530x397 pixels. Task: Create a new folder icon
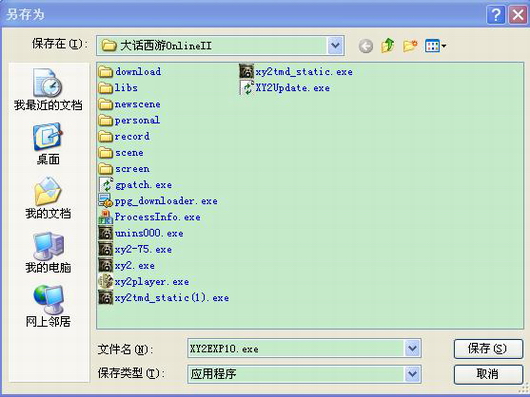pos(410,46)
